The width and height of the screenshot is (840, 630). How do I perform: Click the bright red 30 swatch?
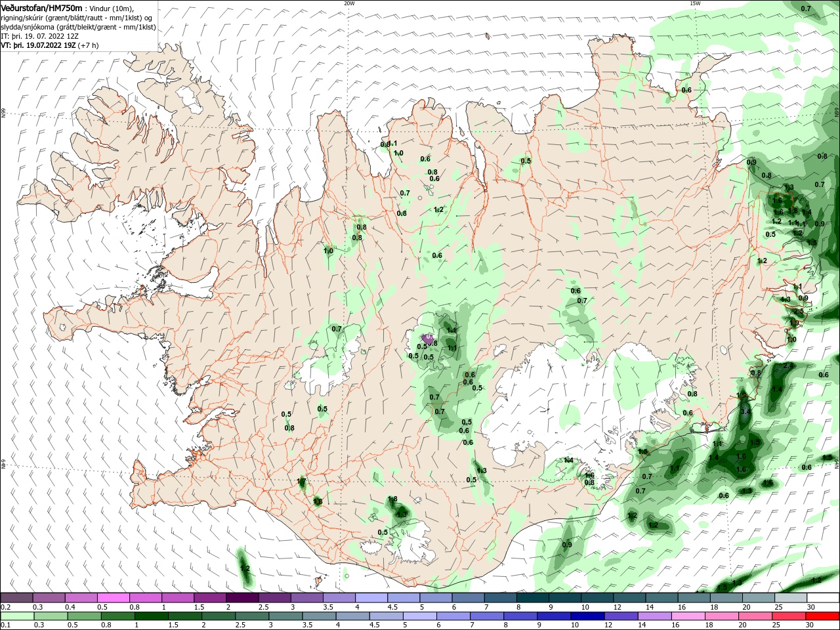[x=821, y=616]
